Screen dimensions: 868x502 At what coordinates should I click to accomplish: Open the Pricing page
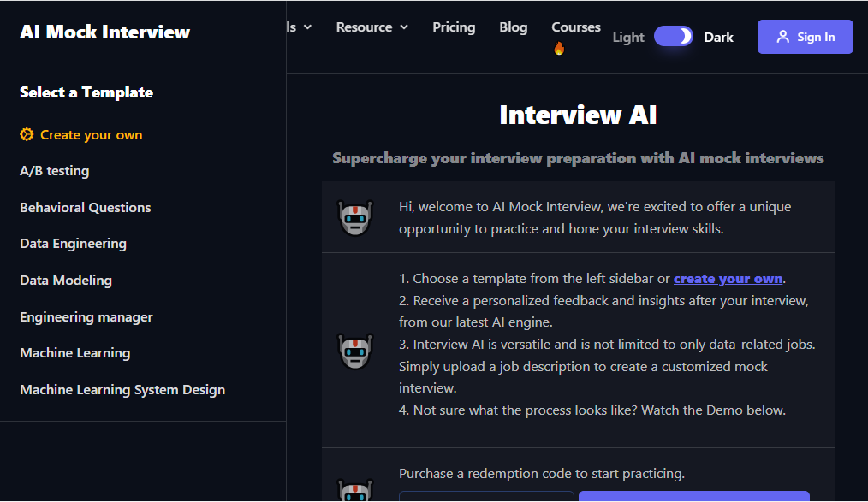click(454, 27)
